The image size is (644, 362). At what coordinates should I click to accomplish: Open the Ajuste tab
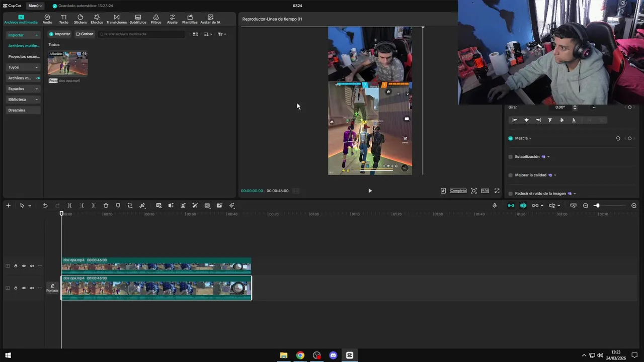click(172, 19)
